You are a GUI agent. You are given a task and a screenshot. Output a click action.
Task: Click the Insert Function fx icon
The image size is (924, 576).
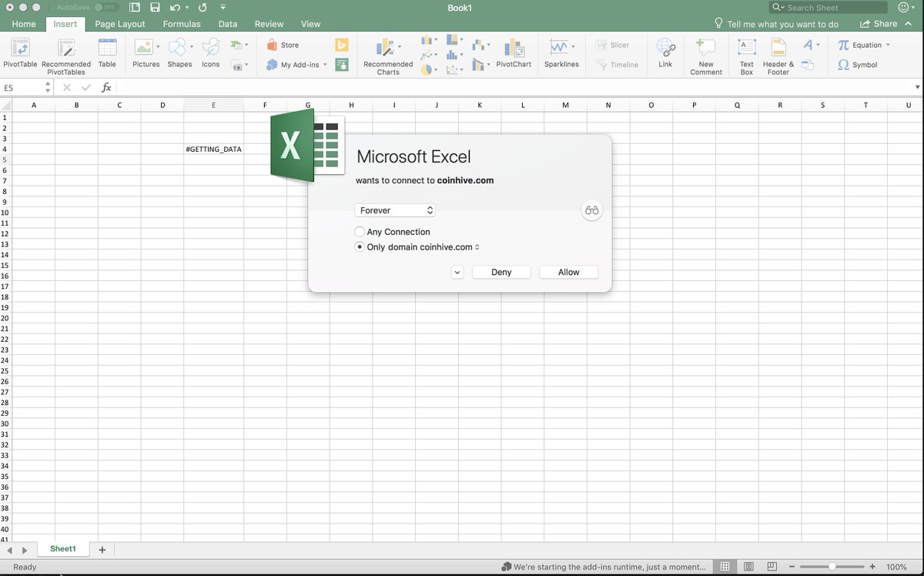[x=106, y=88]
